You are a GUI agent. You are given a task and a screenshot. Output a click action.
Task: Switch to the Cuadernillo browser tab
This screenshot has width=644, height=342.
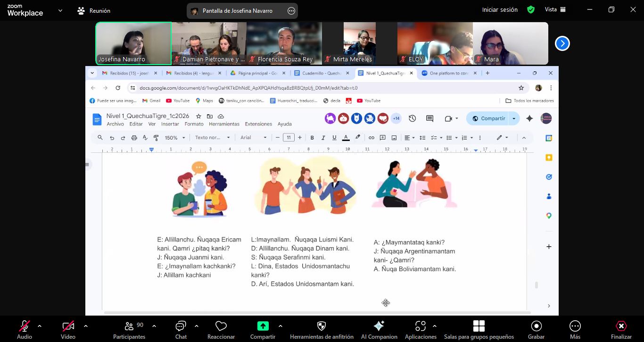coord(321,73)
